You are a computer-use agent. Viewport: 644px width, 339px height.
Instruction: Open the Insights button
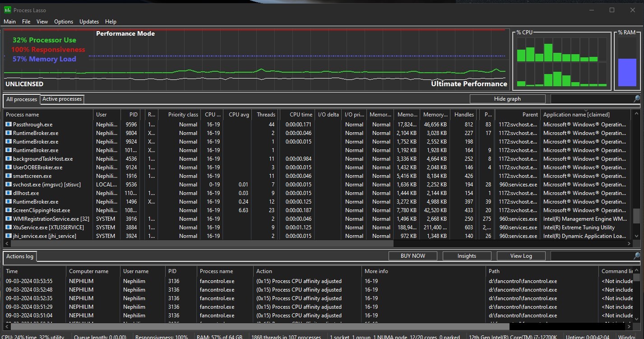(x=467, y=256)
